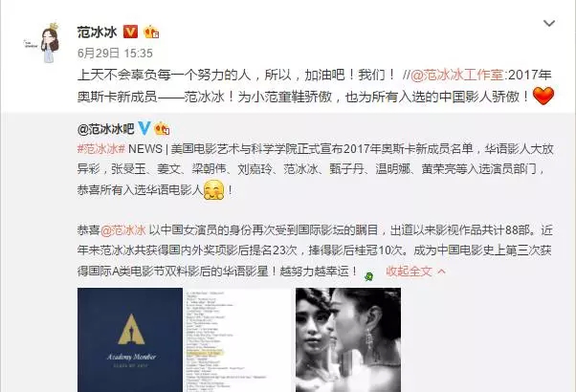Click the crown badge beside 范冰冰吧

(162, 128)
